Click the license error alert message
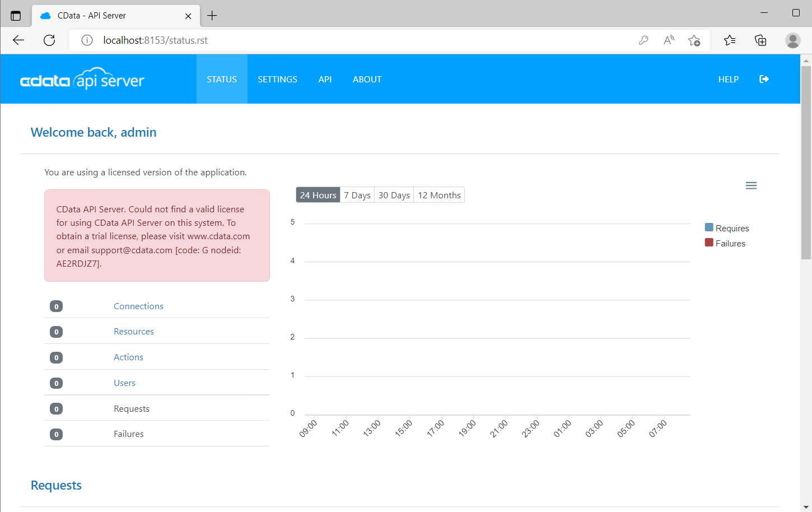 pyautogui.click(x=157, y=236)
